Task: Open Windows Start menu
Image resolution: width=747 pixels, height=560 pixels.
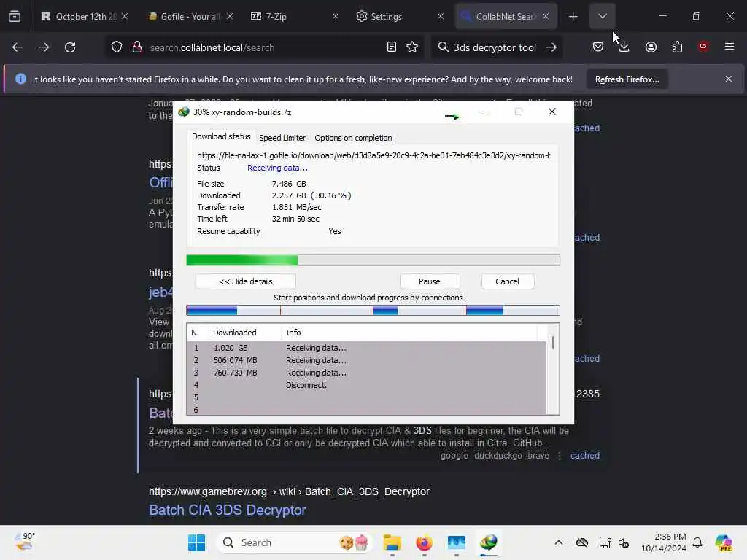Action: pos(196,542)
